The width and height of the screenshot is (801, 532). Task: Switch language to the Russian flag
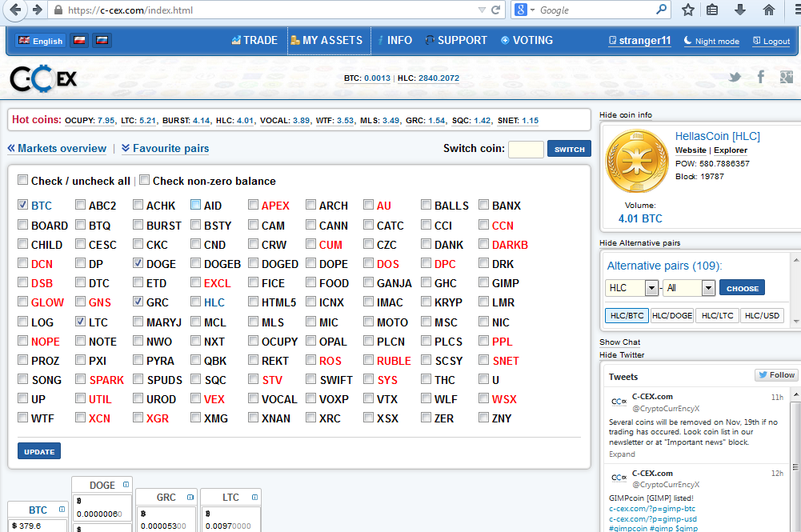[102, 40]
